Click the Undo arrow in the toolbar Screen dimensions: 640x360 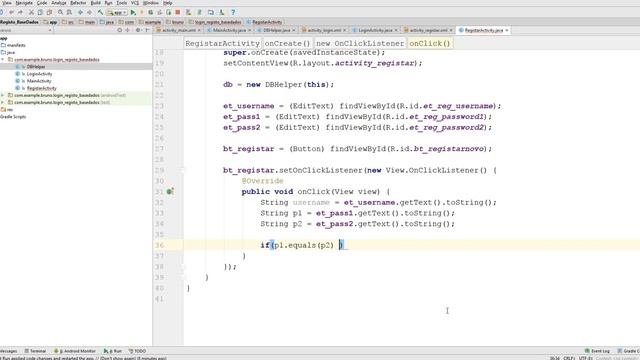tap(11, 13)
